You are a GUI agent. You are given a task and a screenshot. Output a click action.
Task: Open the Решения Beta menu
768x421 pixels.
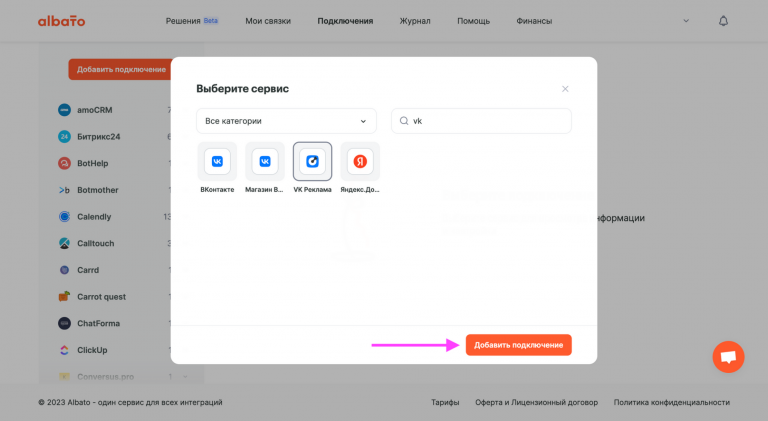(192, 21)
